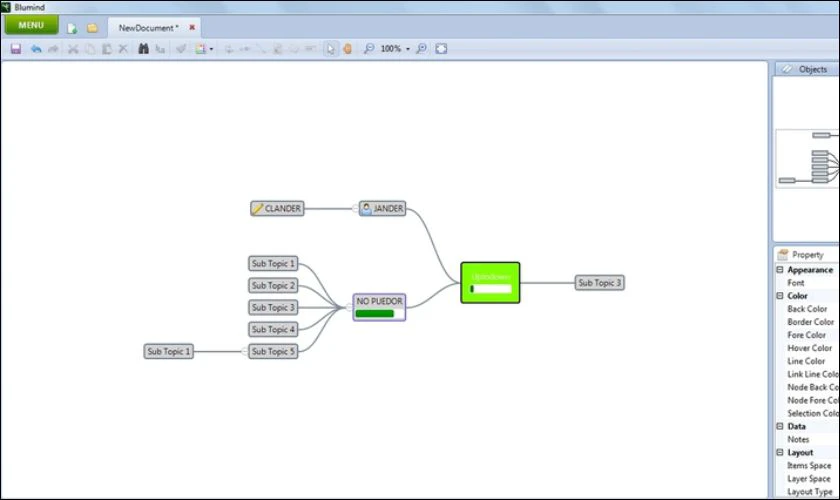Undo the last action

(36, 49)
